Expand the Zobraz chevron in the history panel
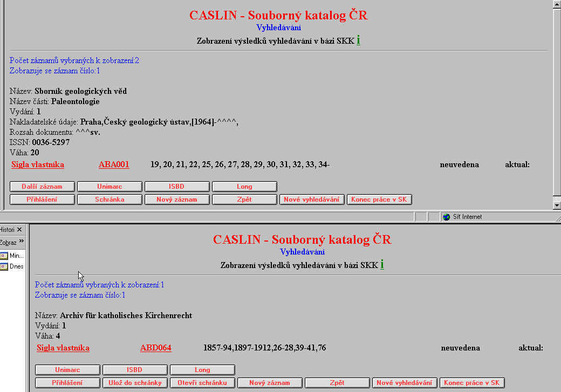Viewport: 561px width, 392px height. [x=21, y=242]
